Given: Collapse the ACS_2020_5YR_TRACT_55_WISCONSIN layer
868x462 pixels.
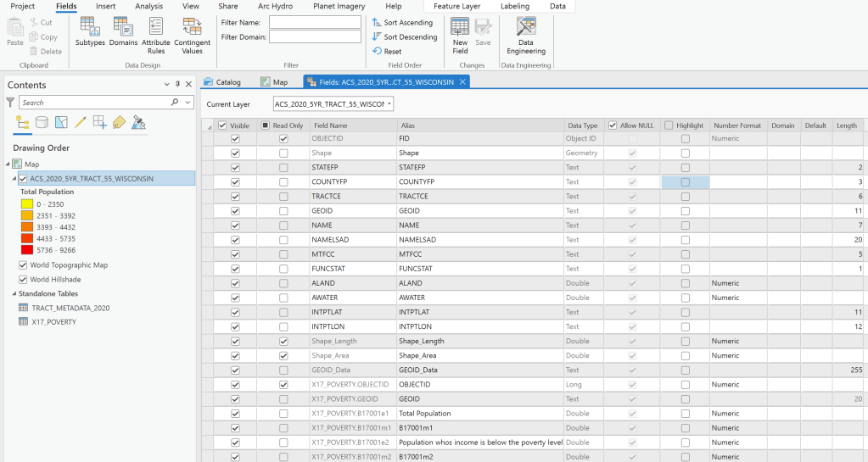Looking at the screenshot, I should click(x=14, y=178).
